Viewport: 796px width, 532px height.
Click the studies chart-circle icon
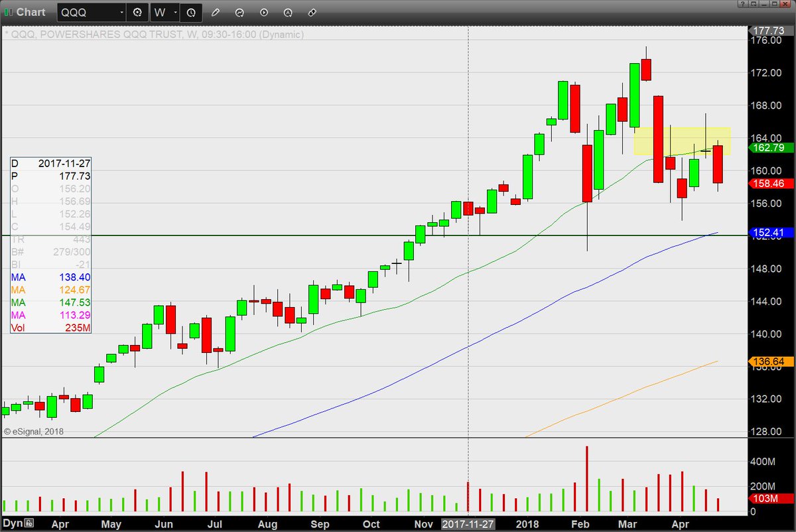(x=239, y=12)
